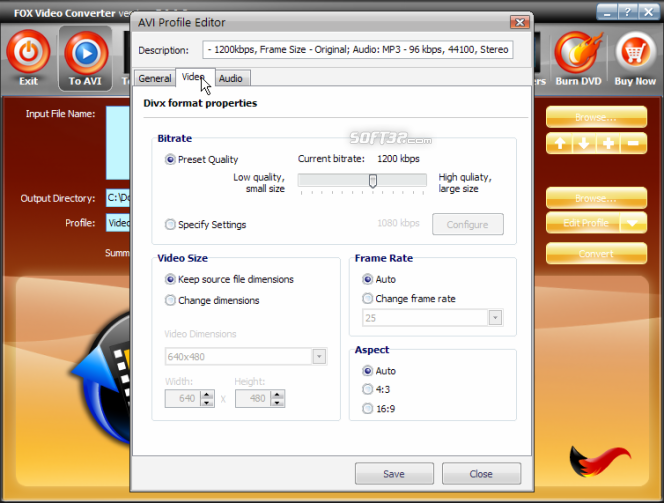Click the Width 640 input field
Image resolution: width=664 pixels, height=503 pixels.
[x=183, y=398]
